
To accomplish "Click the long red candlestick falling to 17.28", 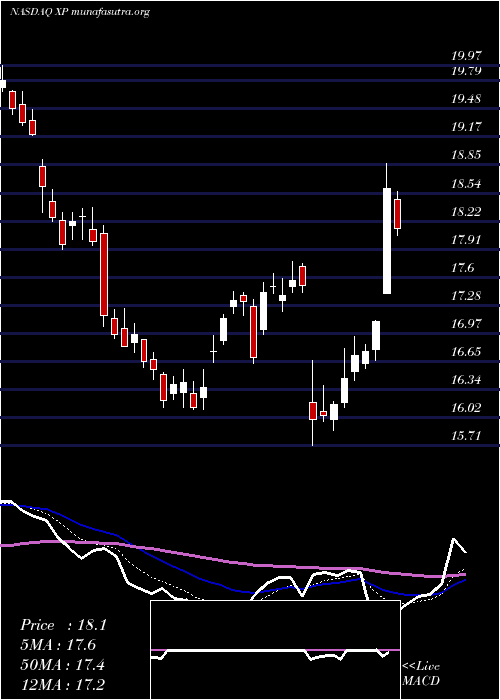I will pyautogui.click(x=104, y=274).
